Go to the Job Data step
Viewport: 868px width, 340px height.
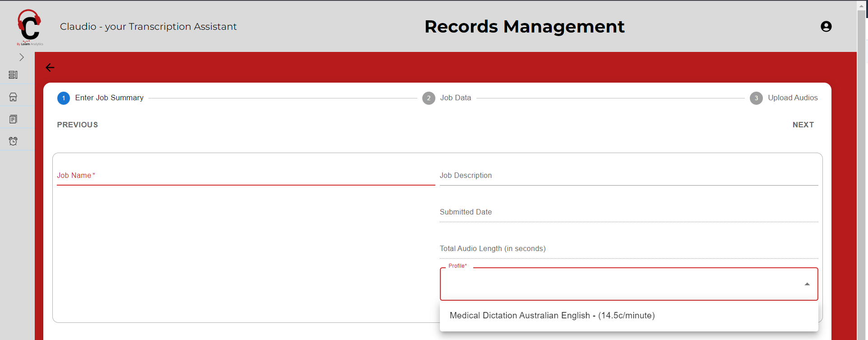click(x=455, y=98)
